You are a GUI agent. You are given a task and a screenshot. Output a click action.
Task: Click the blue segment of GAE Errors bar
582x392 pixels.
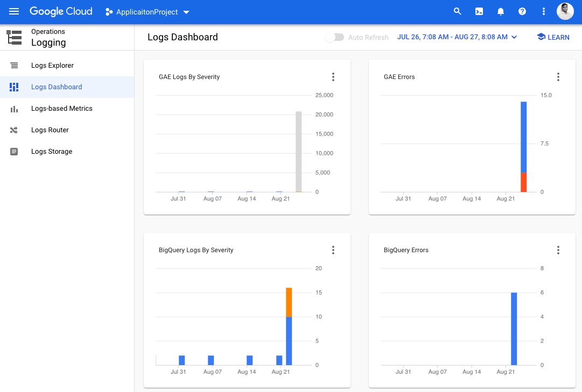pos(523,137)
